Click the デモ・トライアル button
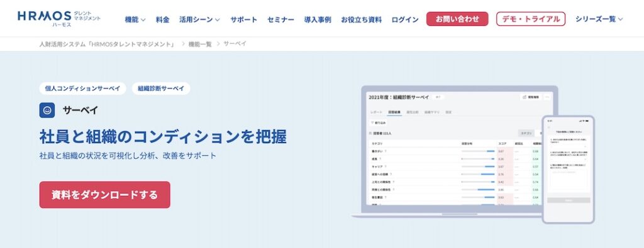Screen dimensions: 644x248 pos(531,19)
